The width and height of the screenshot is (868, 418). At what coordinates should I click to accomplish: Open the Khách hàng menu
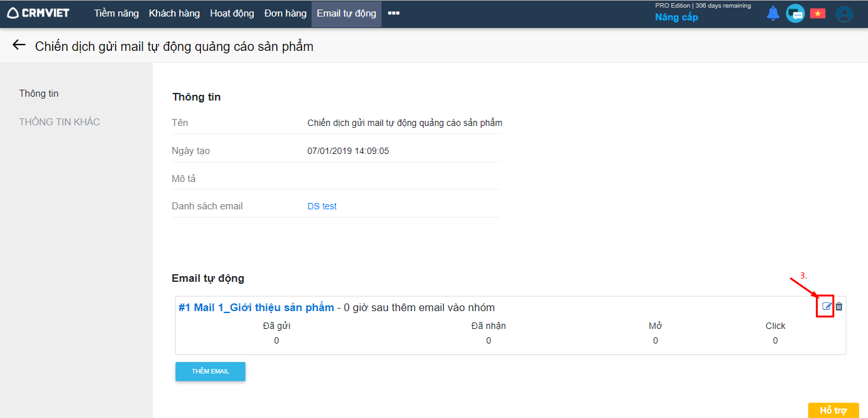coord(174,13)
